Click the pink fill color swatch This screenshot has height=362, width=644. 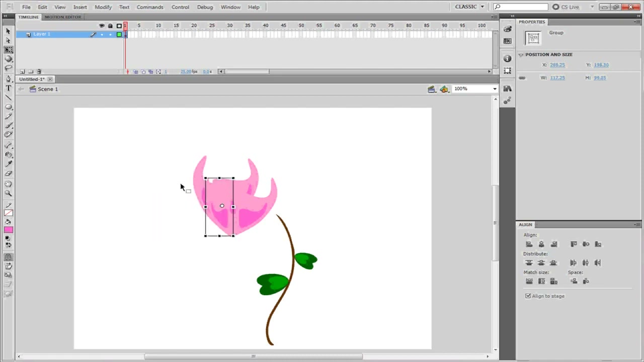point(9,230)
